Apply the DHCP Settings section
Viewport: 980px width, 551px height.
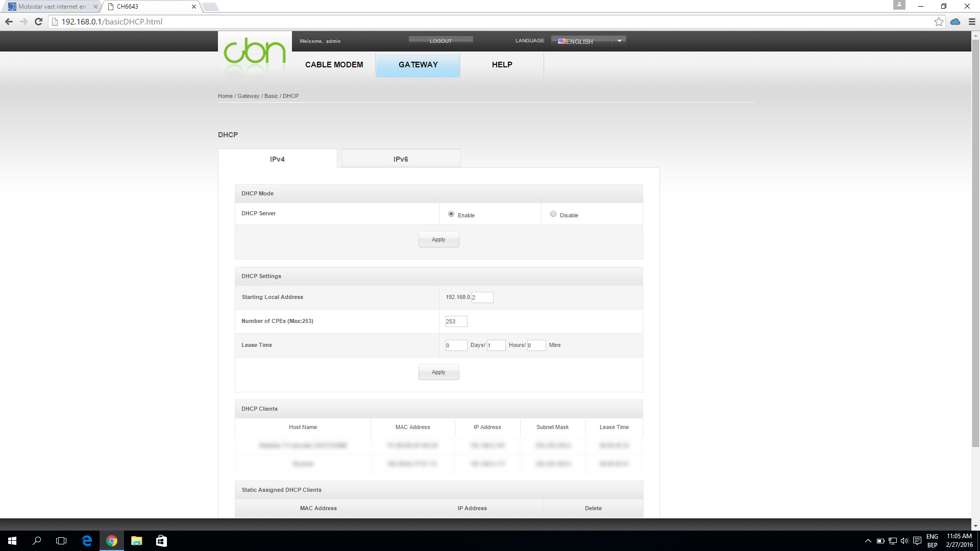[438, 372]
